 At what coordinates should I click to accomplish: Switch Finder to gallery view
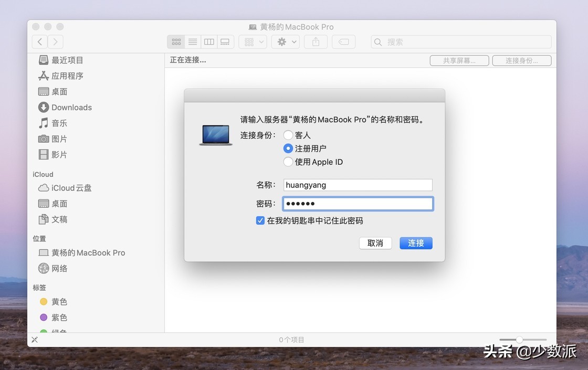pyautogui.click(x=225, y=41)
